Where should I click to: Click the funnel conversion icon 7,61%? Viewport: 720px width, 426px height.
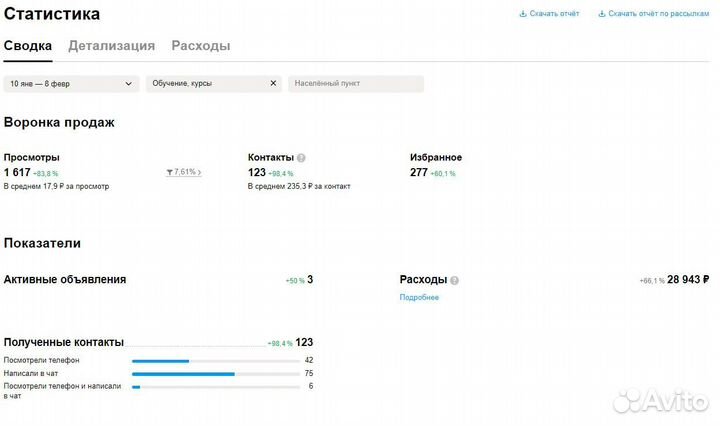pos(170,172)
